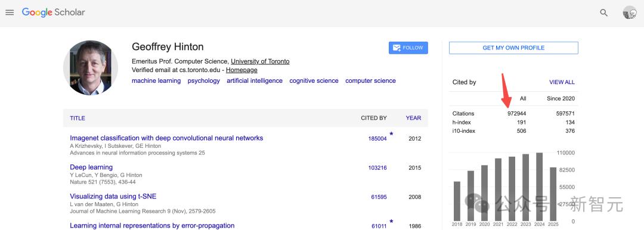This screenshot has height=230, width=644.
Task: Open the hamburger menu icon
Action: pyautogui.click(x=10, y=13)
